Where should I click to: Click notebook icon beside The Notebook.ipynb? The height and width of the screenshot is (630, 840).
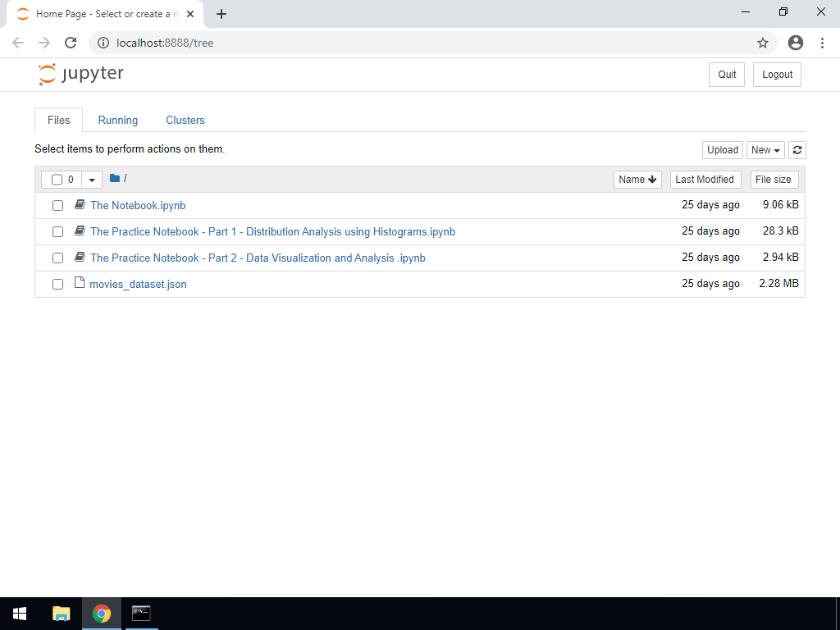pyautogui.click(x=80, y=204)
